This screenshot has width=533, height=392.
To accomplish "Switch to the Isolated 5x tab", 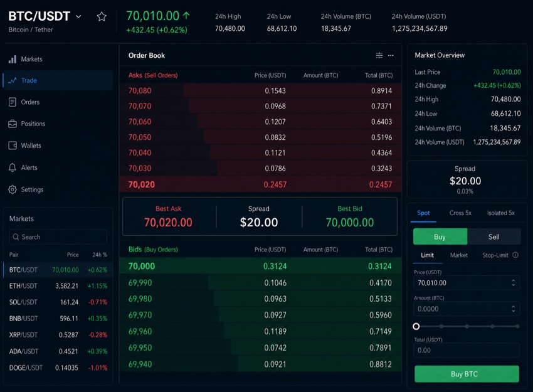I will click(501, 213).
